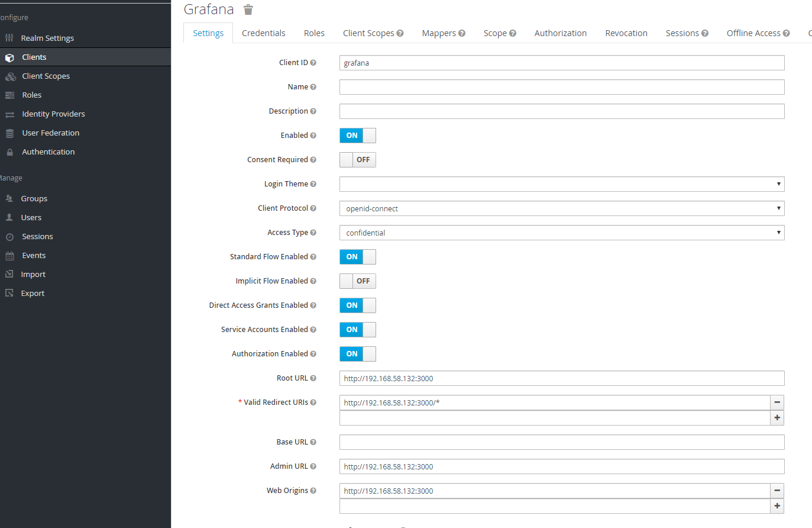Select the Import sidebar item
Screen dimensions: 812x528
[x=34, y=274]
